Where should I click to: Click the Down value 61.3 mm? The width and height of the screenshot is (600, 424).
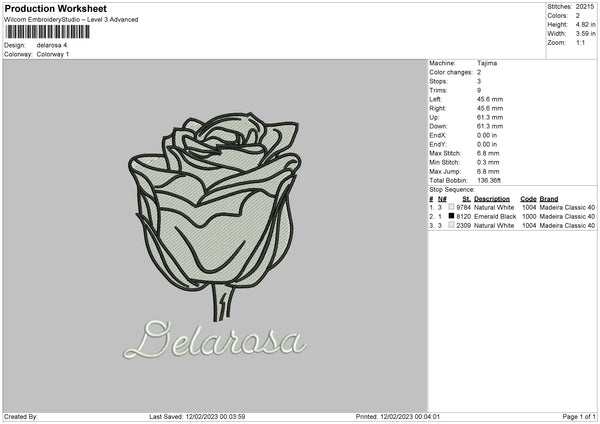490,126
